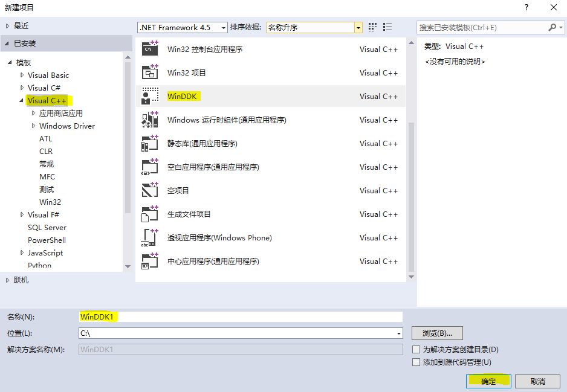Select Win32 under Visual C++
Screen dimensions: 567x392
click(50, 202)
